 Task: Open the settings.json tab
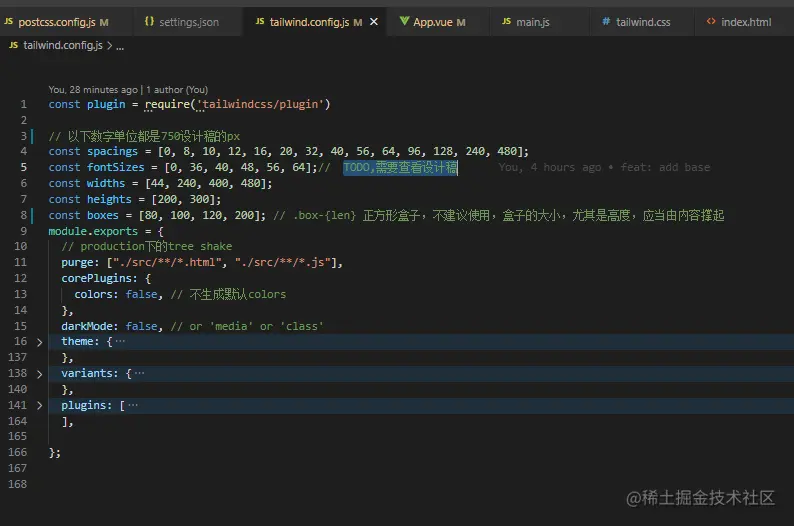[188, 22]
